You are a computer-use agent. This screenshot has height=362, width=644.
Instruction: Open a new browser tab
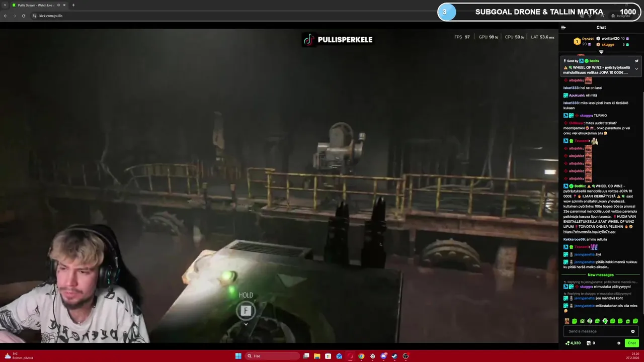tap(73, 5)
